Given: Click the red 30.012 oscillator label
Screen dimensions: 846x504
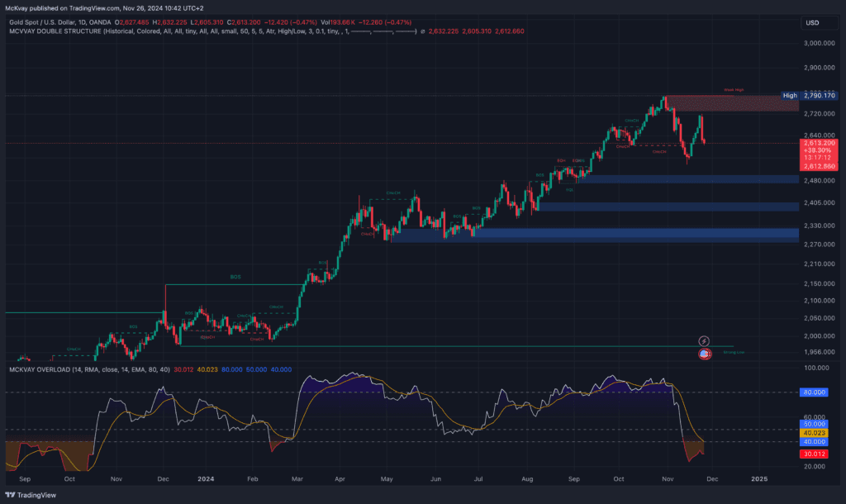Looking at the screenshot, I should [x=814, y=454].
